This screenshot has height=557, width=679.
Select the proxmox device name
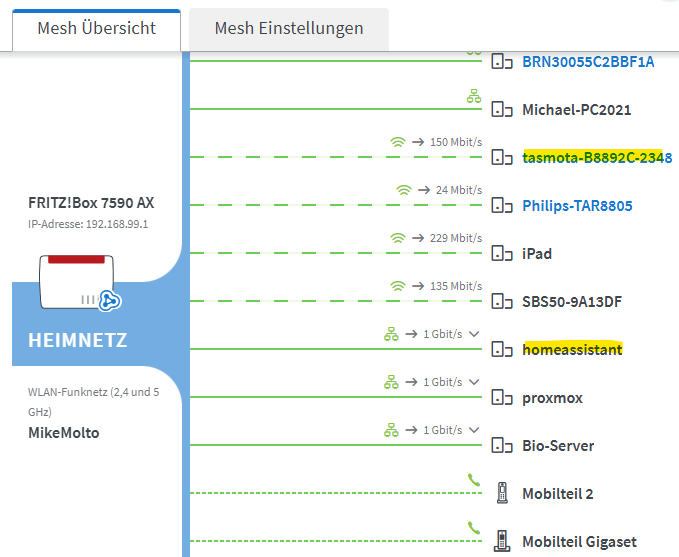pyautogui.click(x=553, y=398)
